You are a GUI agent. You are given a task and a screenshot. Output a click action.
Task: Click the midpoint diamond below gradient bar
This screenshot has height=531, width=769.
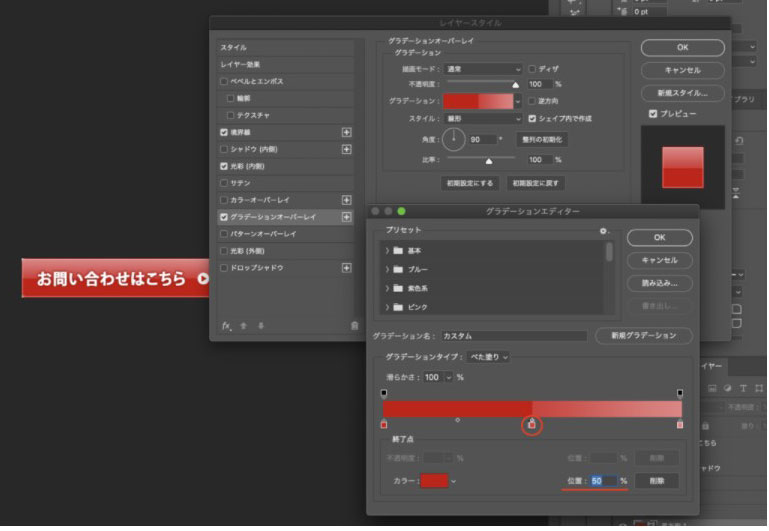tap(457, 420)
